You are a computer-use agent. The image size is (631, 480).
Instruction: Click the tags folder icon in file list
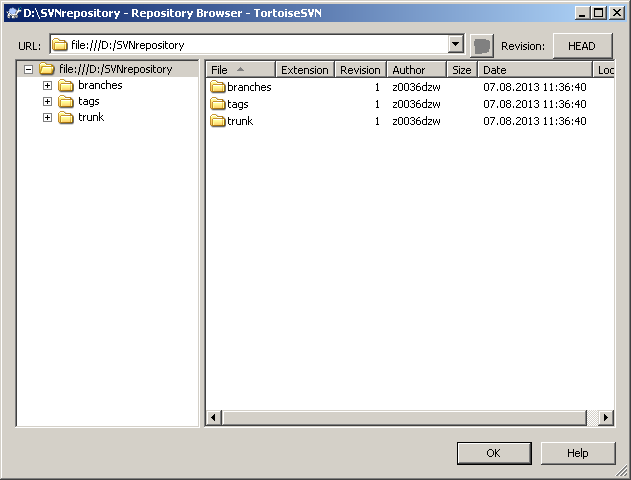(x=218, y=104)
